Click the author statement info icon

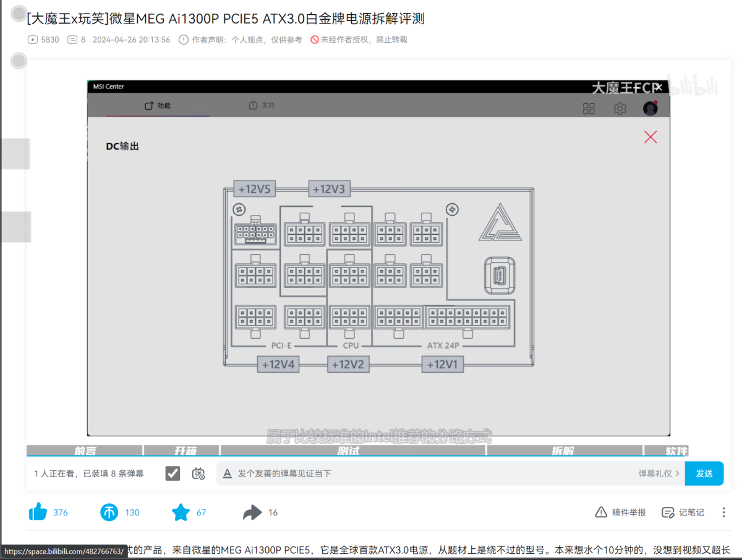click(184, 40)
